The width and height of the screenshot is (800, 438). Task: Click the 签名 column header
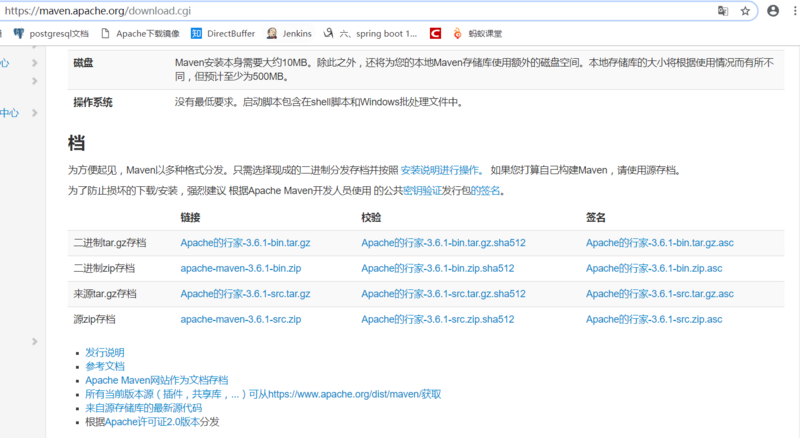(595, 217)
